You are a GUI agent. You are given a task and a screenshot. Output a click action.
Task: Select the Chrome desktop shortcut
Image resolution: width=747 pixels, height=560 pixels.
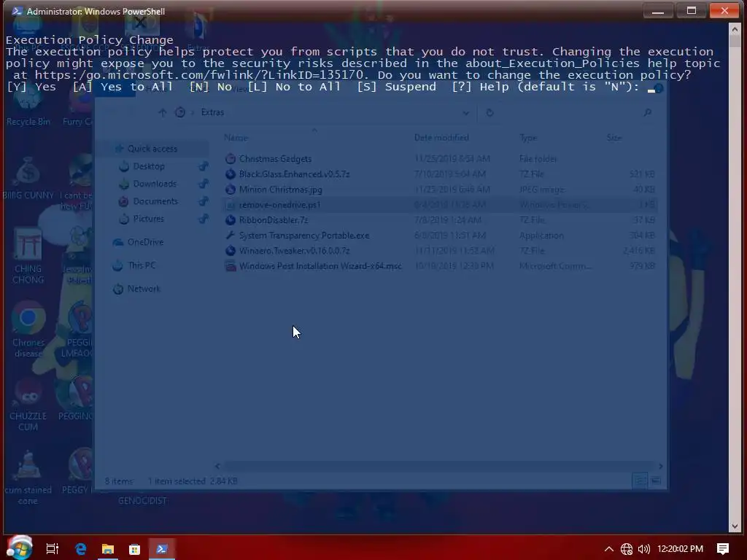click(x=28, y=330)
